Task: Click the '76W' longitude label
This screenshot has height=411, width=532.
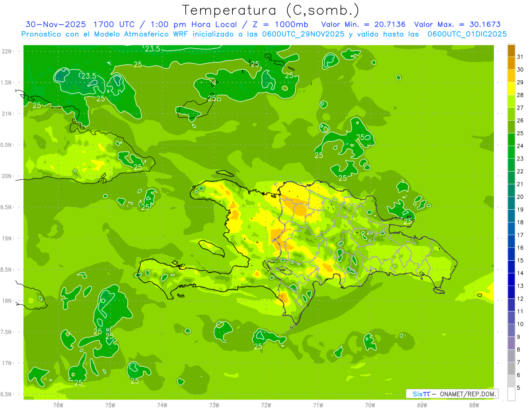Action: pyautogui.click(x=59, y=405)
